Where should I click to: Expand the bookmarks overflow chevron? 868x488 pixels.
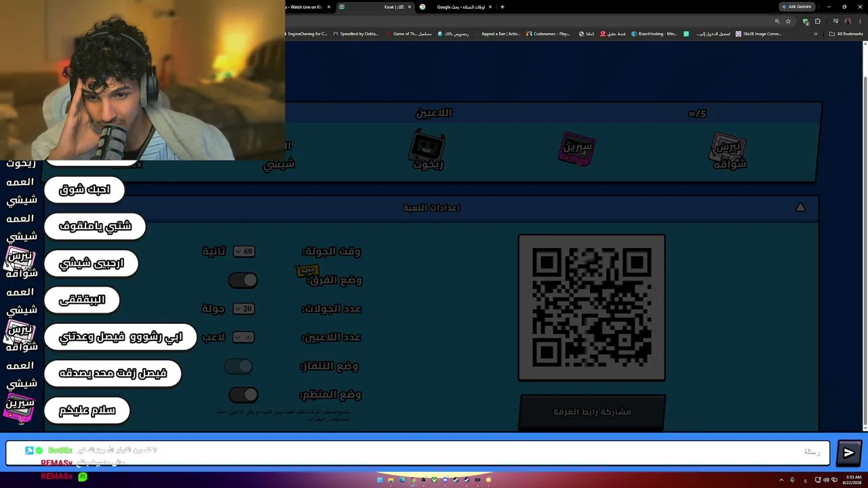tap(816, 34)
